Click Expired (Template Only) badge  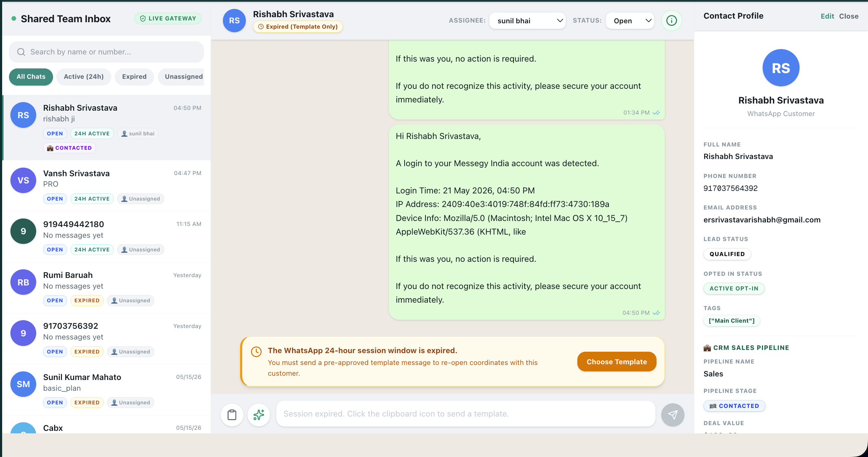click(298, 27)
